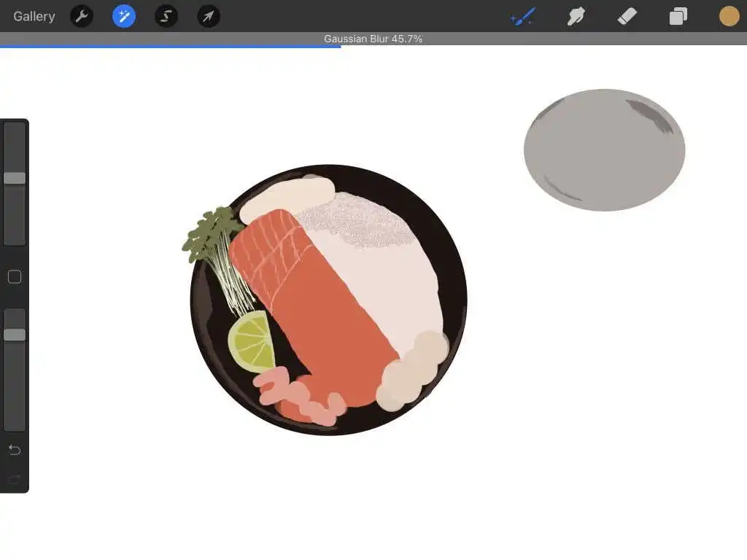This screenshot has height=560, width=747.
Task: Open the Actions wrench menu
Action: coord(82,16)
